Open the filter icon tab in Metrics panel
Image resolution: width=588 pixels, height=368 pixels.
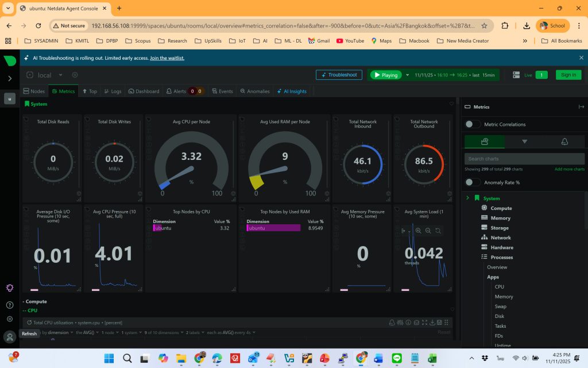click(524, 141)
